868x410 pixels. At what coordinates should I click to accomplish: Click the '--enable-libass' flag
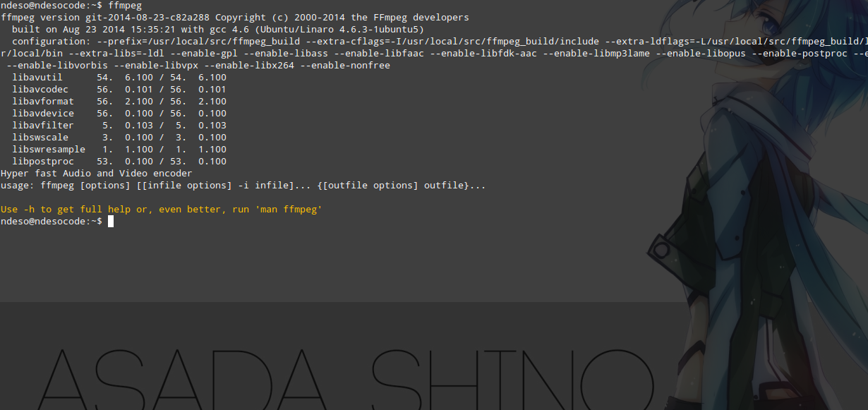283,54
